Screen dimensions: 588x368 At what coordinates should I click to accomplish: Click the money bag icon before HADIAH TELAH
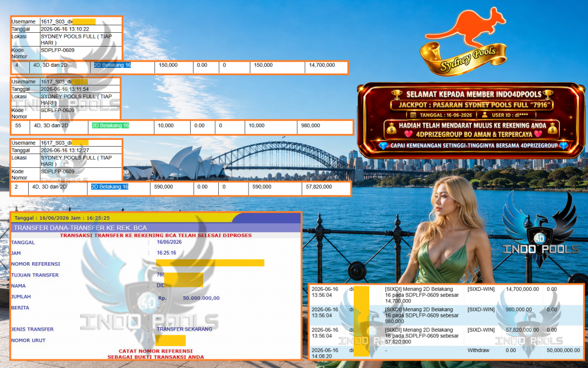coord(392,128)
